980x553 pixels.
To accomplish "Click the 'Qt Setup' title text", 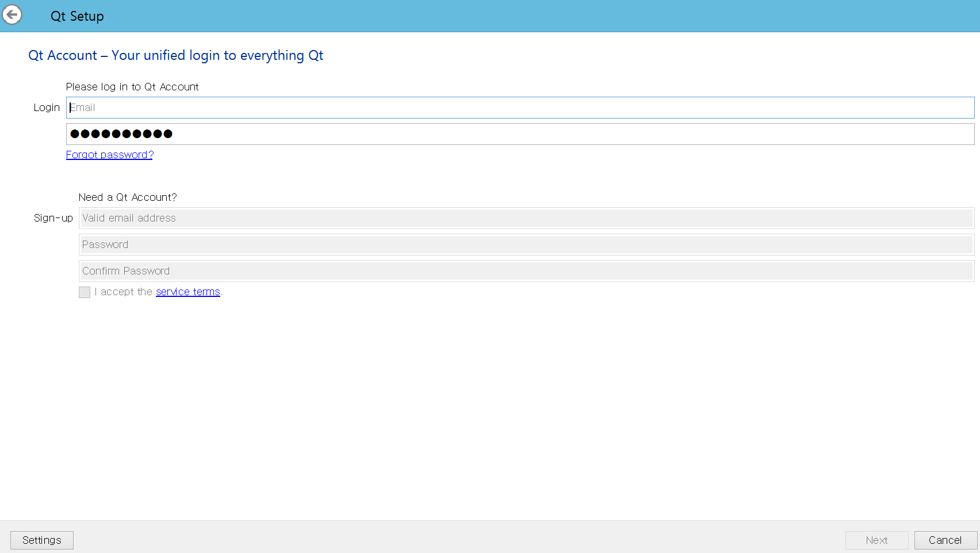I will (x=77, y=16).
